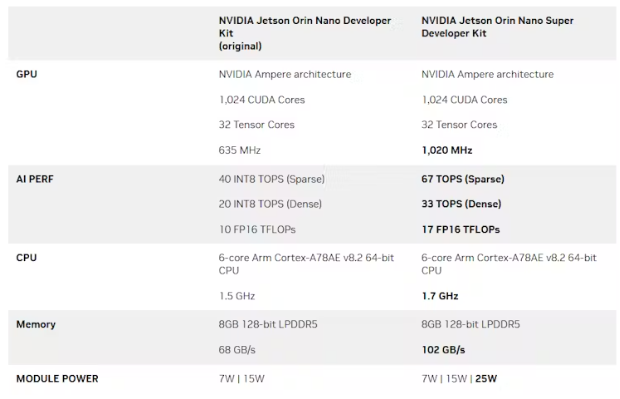Click the 10 FP16 TFLOPs entry

[257, 229]
